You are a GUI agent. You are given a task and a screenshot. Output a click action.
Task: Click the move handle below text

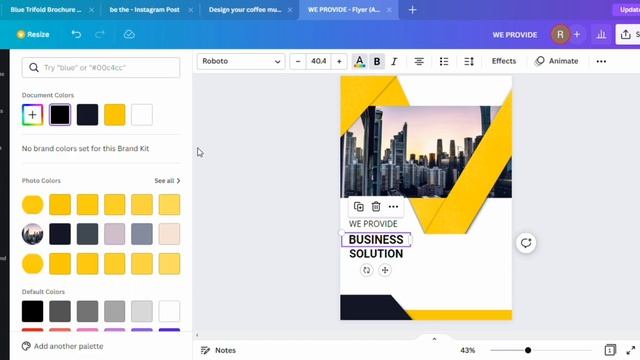(385, 270)
